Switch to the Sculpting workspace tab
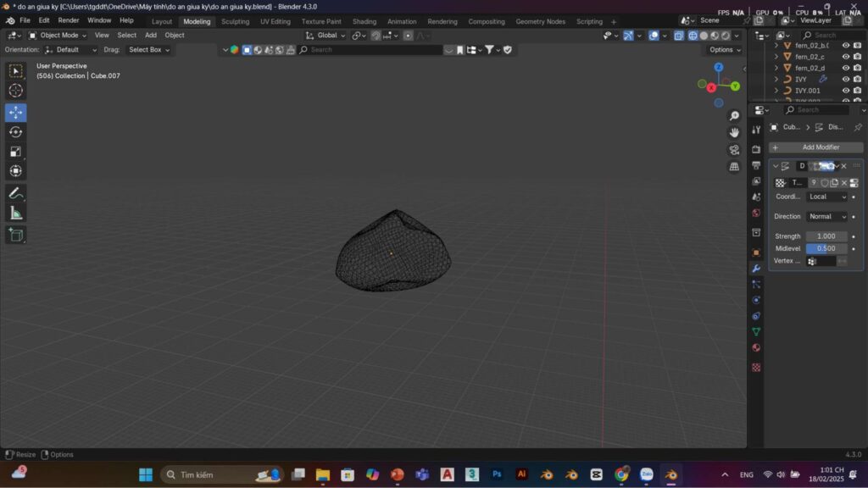The width and height of the screenshot is (868, 488). click(x=235, y=21)
